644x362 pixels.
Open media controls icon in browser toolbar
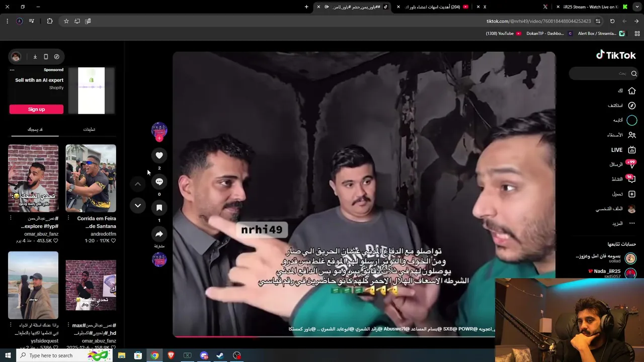pos(31,21)
